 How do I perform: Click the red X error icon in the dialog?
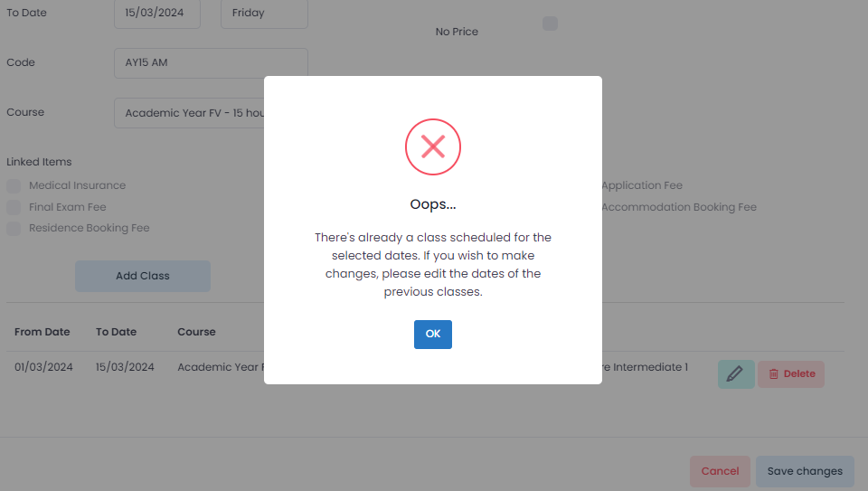click(x=433, y=146)
